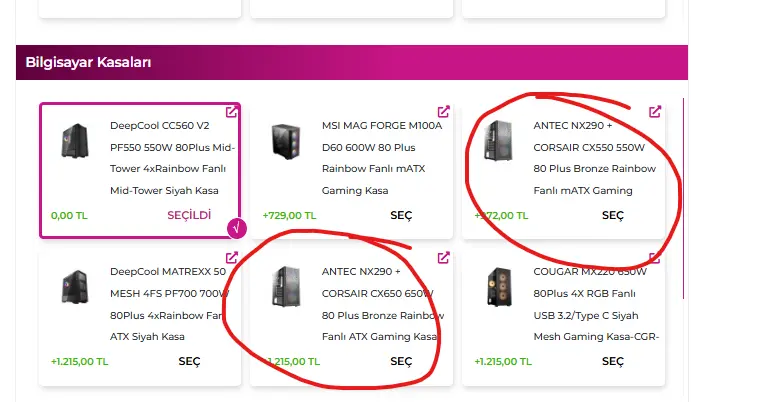782x402 pixels.
Task: Click the MSI MAG FORGE M100A product title
Action: point(382,158)
